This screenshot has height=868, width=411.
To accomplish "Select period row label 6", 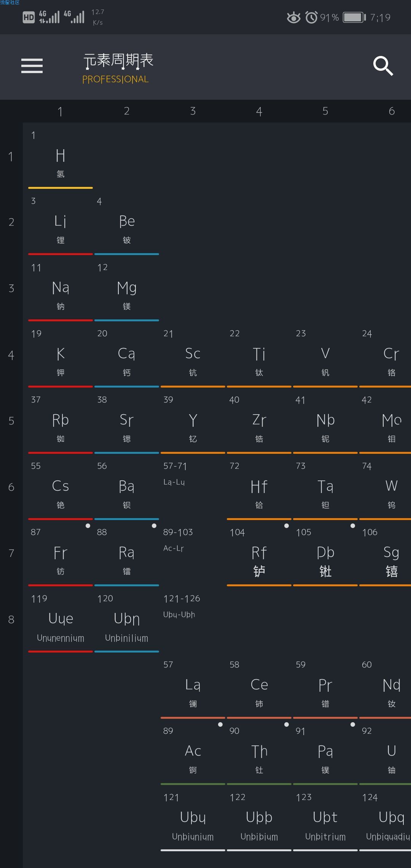I will (x=11, y=487).
